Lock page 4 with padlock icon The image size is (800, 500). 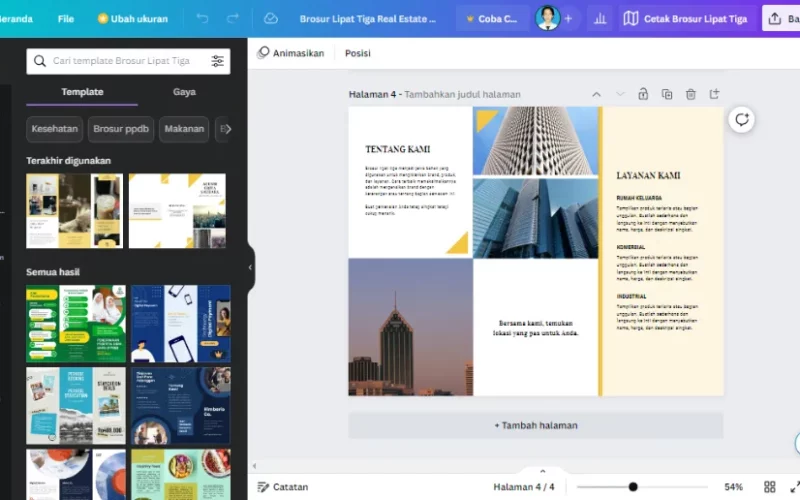click(x=643, y=94)
